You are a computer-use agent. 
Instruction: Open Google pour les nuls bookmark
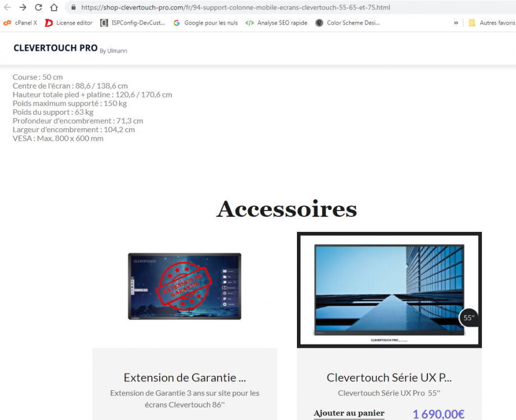[x=206, y=23]
